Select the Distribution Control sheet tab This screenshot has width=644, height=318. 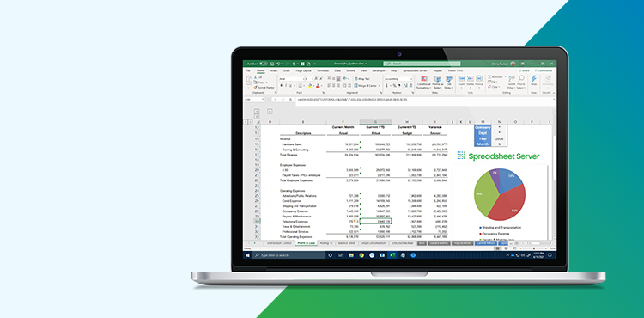pos(279,243)
